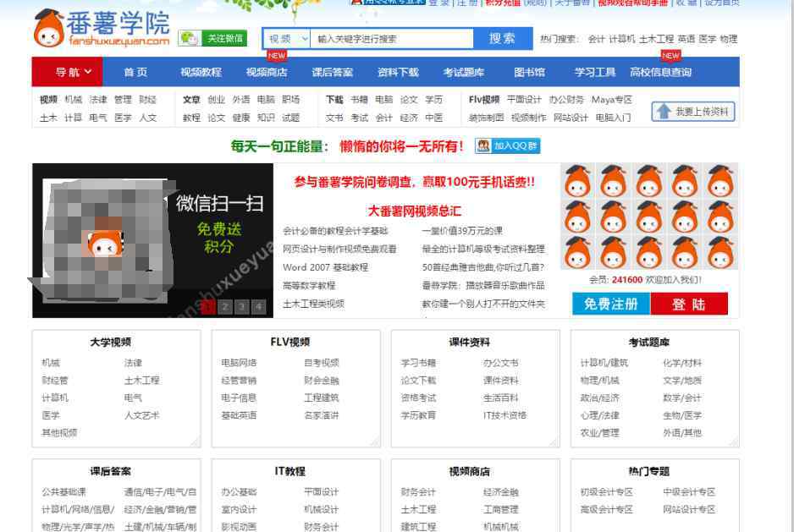Viewport: 794px width, 532px height.
Task: Click the red 登陆 button
Action: click(689, 304)
